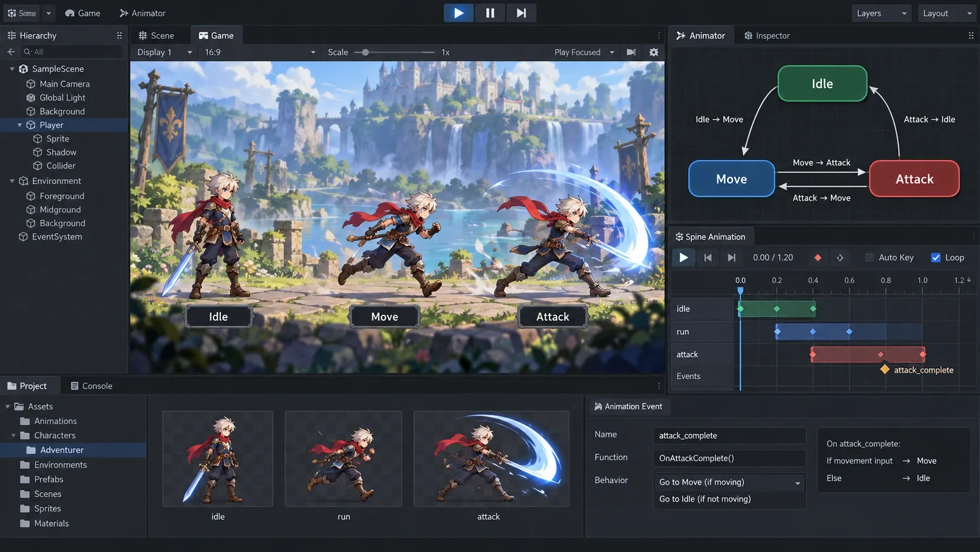Select the idle animation thumbnail

[x=217, y=459]
